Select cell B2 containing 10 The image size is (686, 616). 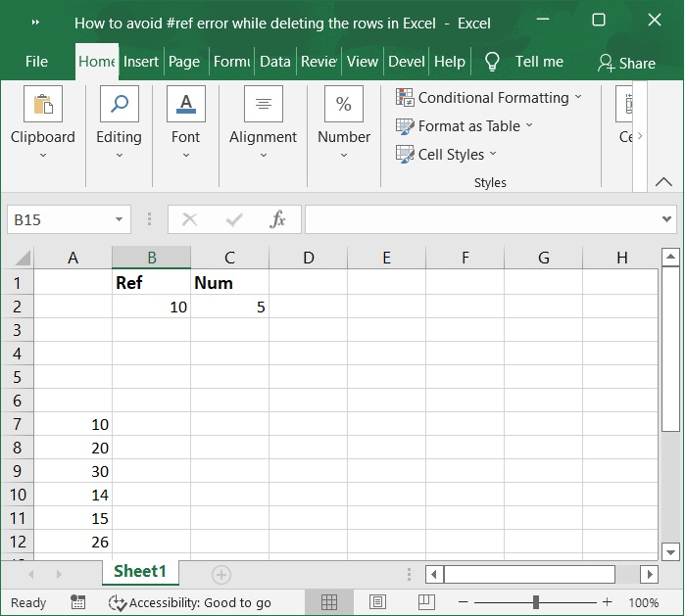pos(151,307)
